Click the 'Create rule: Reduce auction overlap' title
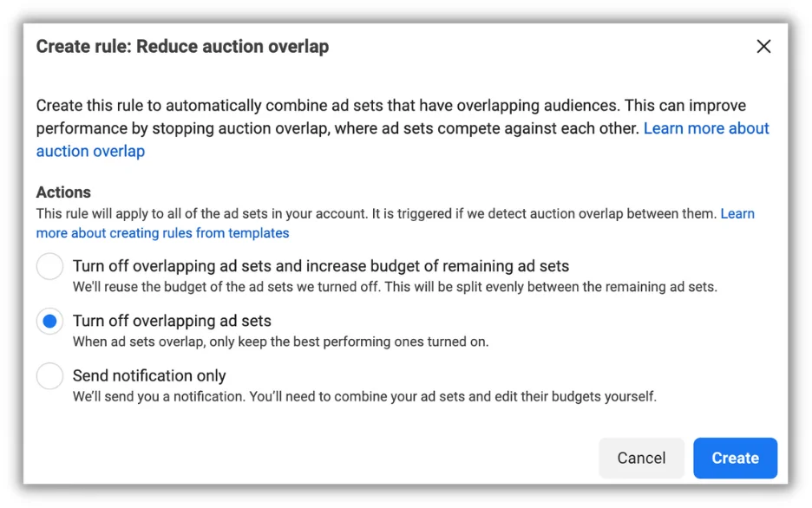This screenshot has height=508, width=812. click(x=182, y=47)
